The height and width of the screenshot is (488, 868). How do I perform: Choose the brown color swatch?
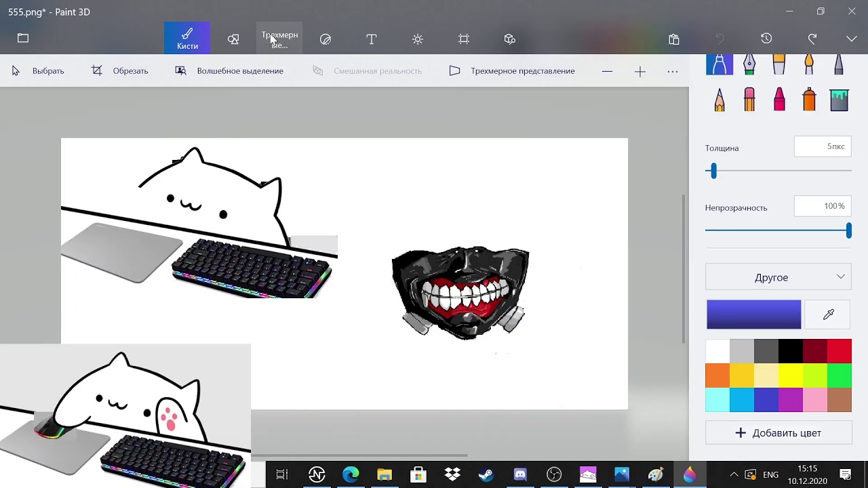tap(840, 400)
